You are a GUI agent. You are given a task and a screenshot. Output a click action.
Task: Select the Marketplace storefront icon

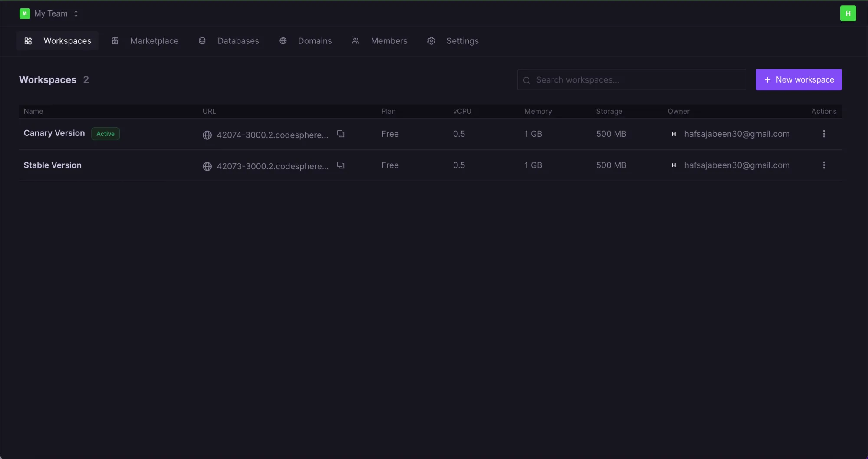pyautogui.click(x=115, y=40)
